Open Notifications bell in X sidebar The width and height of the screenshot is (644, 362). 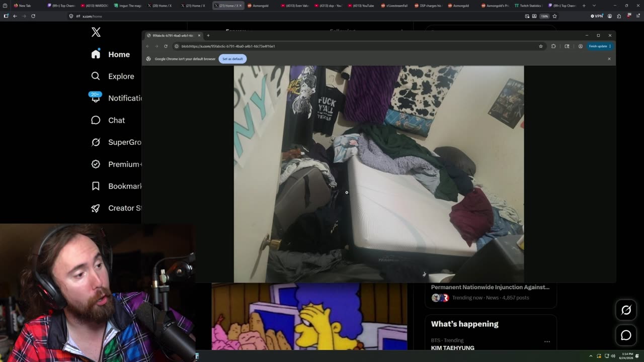click(x=96, y=98)
